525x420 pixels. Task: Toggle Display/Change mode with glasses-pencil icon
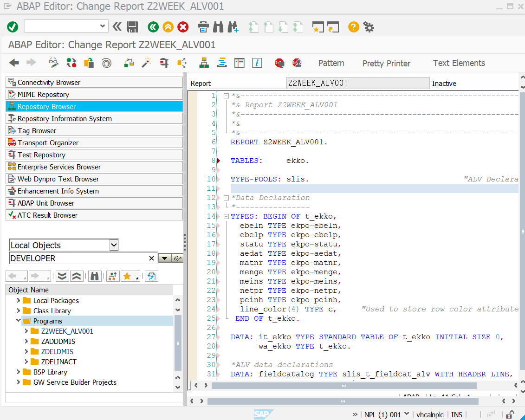[54, 63]
